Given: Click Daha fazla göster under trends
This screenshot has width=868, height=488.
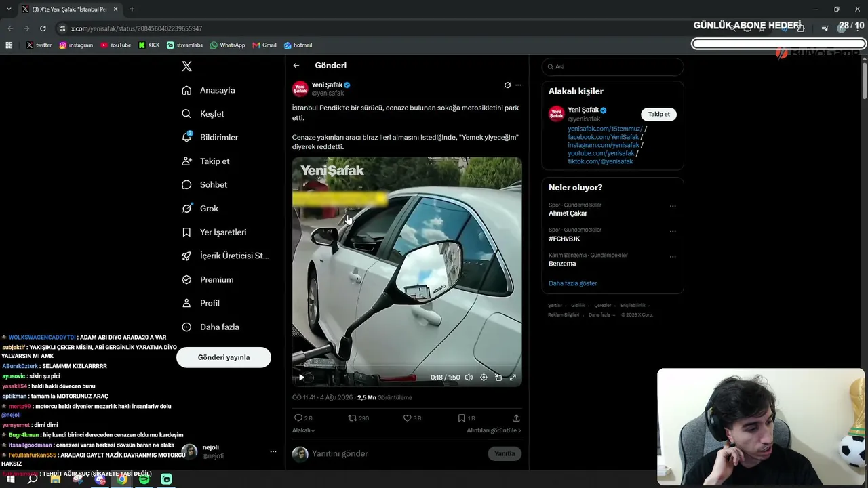Looking at the screenshot, I should pyautogui.click(x=573, y=283).
